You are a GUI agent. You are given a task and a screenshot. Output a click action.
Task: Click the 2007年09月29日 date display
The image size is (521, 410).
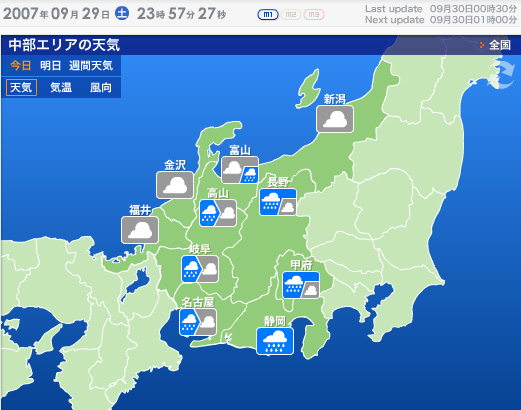[x=56, y=14]
